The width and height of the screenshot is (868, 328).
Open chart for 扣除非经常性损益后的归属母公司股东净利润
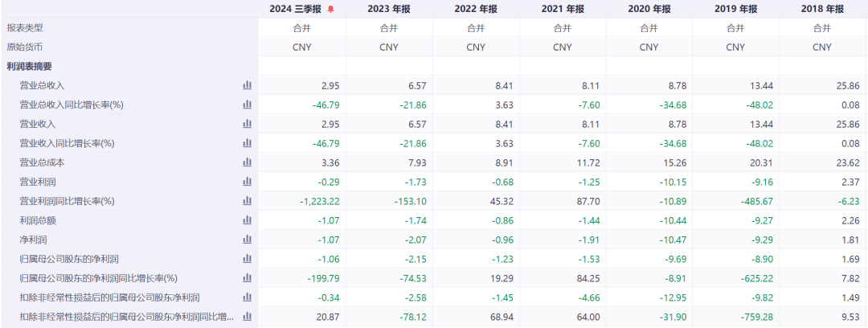pos(248,297)
